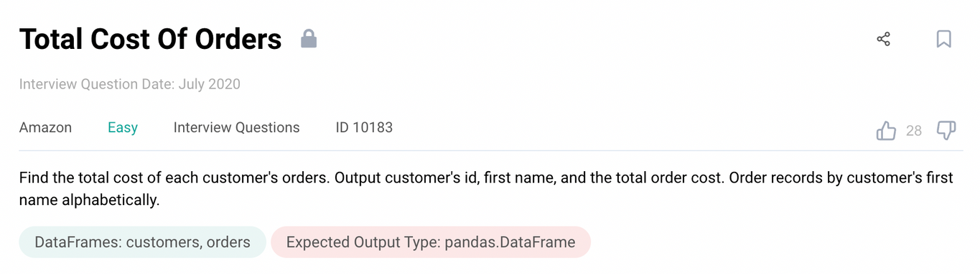Click the word customers in DataFrames badge

coord(164,242)
